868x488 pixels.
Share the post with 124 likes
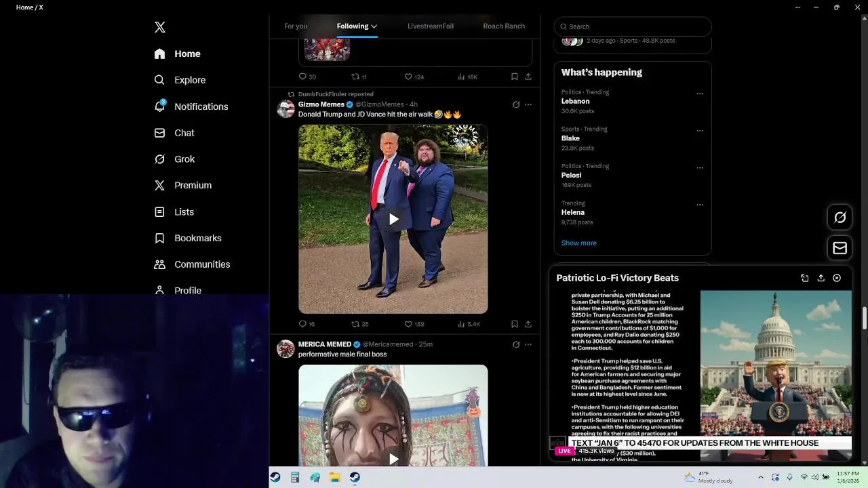point(528,77)
